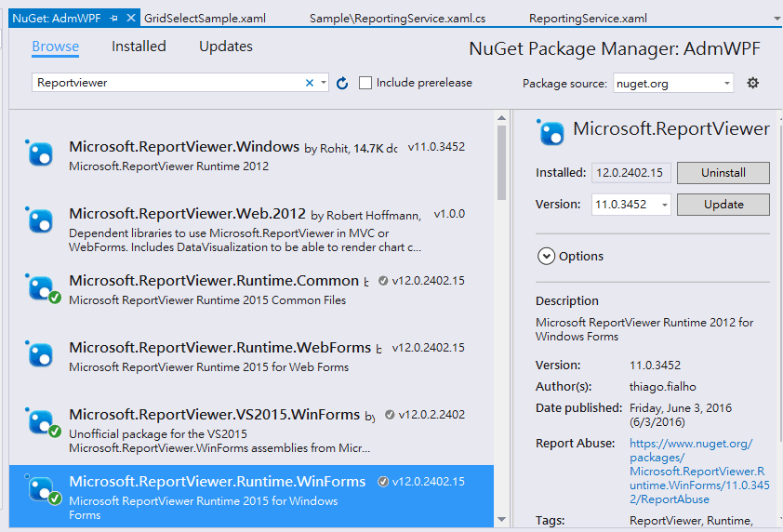Click the Microsoft.ReportViewer.VS2015.WinForms package icon
This screenshot has height=532, width=783.
[40, 422]
